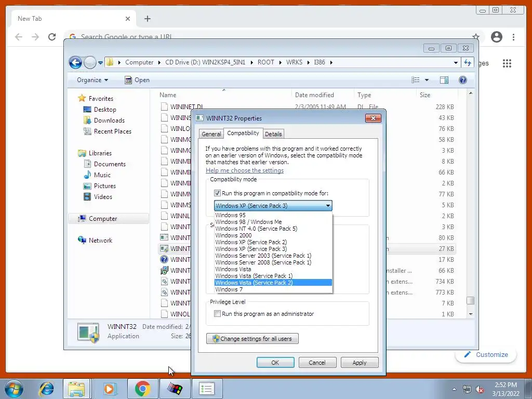Image resolution: width=532 pixels, height=399 pixels.
Task: Reload the Chrome page
Action: (52, 37)
